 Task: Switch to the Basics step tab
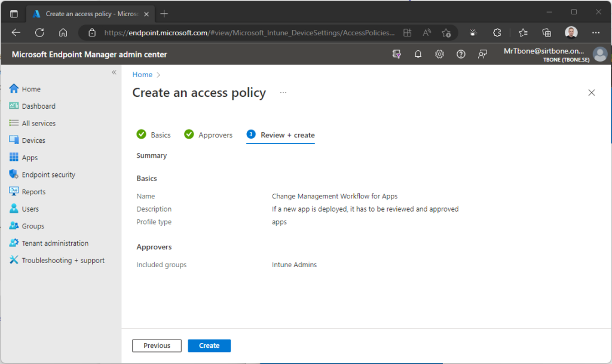[x=154, y=135]
